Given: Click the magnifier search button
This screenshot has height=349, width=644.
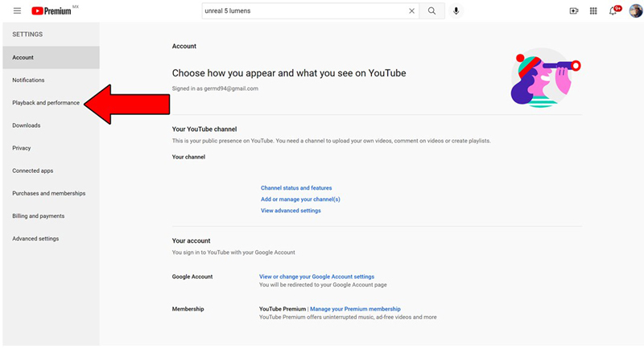Looking at the screenshot, I should pos(431,11).
